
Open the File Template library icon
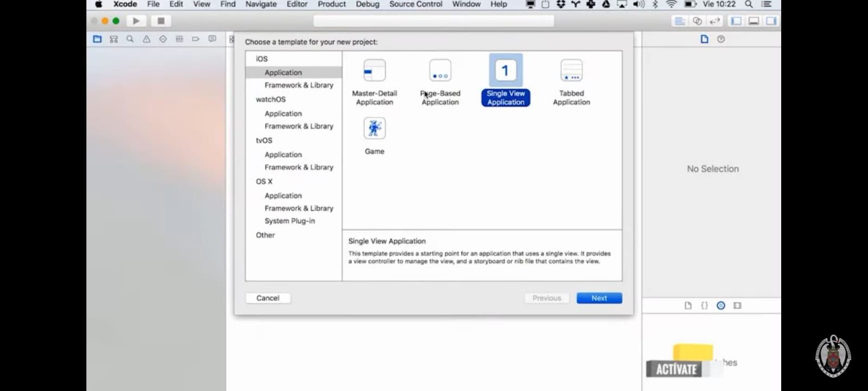click(688, 306)
